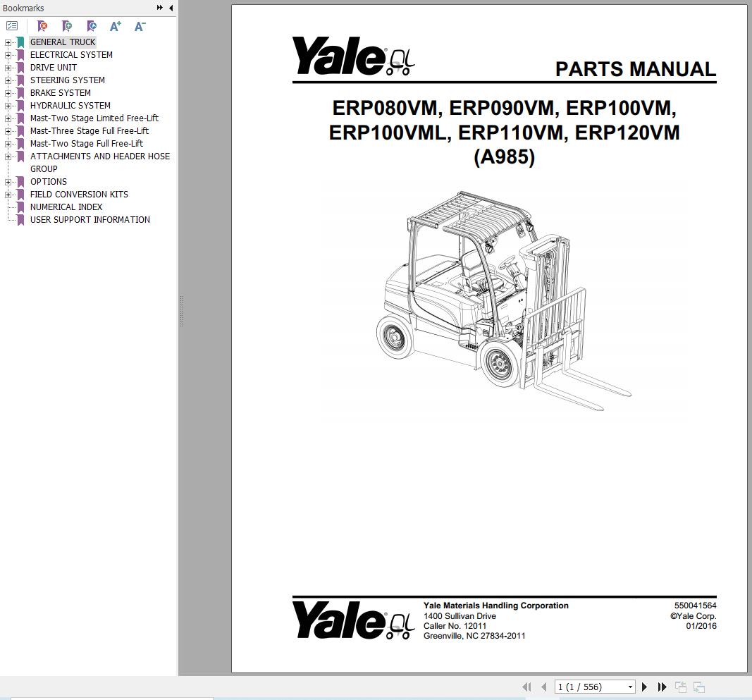The width and height of the screenshot is (752, 700).
Task: Expand the HYDRAULIC SYSTEM bookmark
Action: pos(7,105)
